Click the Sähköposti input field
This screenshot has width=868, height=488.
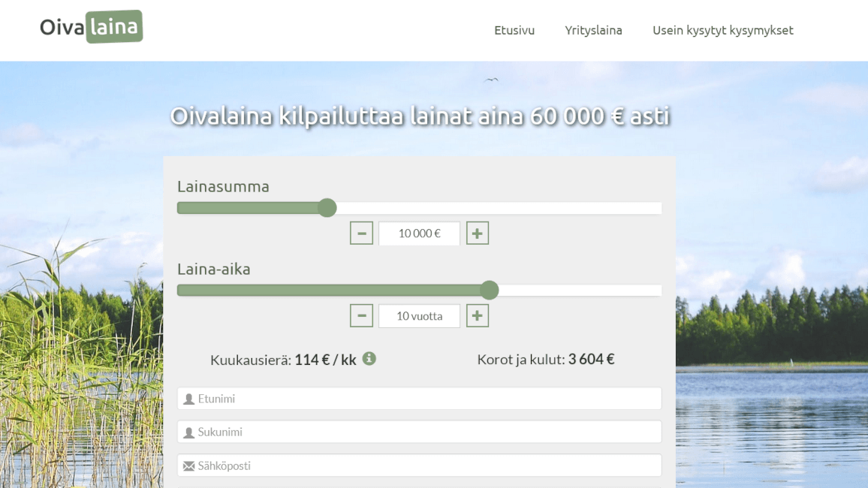click(x=419, y=465)
